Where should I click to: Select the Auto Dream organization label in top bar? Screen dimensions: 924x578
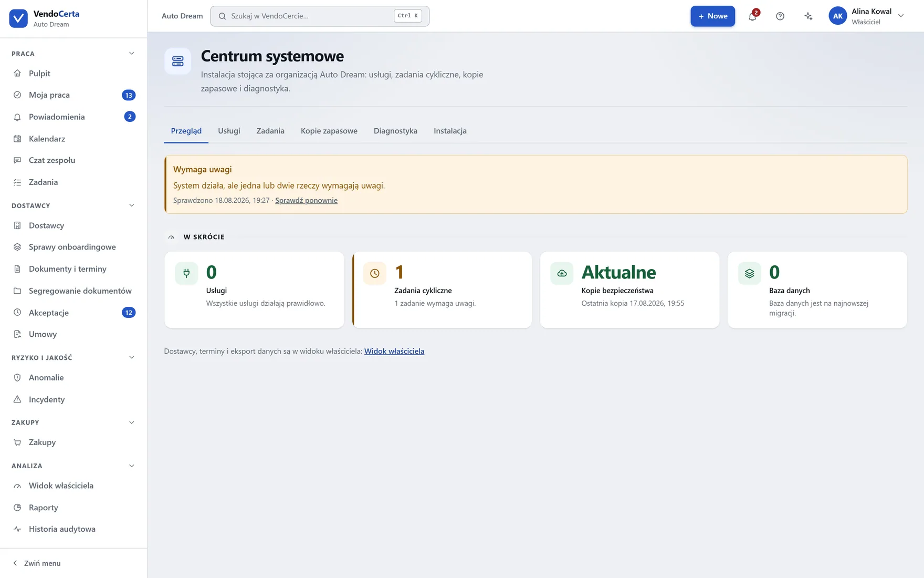[x=182, y=16]
